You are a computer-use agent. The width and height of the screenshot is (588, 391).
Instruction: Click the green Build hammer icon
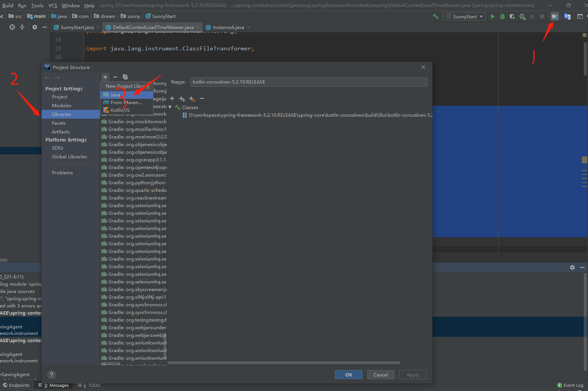tap(435, 16)
